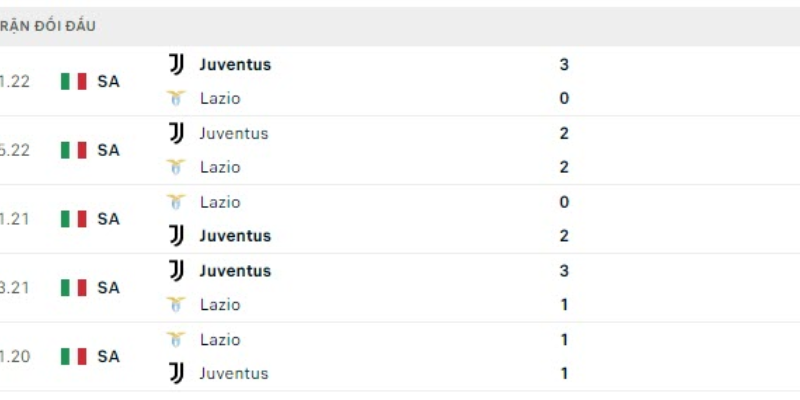This screenshot has width=800, height=400.
Task: Click Italian flag beside the 3-0 match
Action: [x=73, y=81]
